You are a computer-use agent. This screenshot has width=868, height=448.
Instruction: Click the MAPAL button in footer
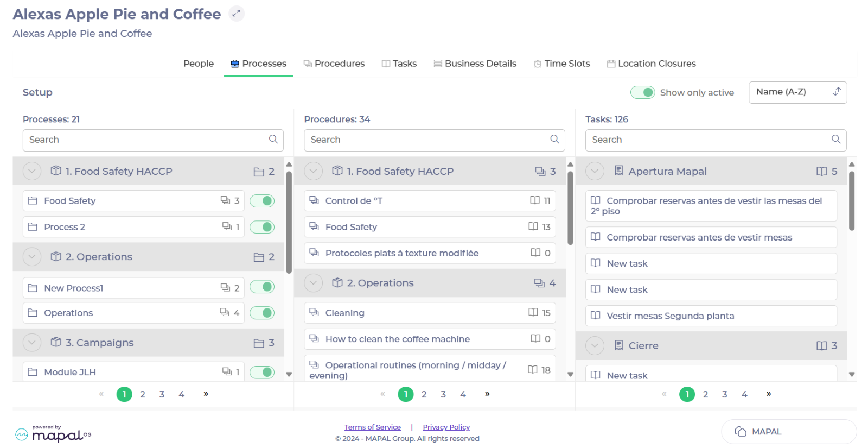(x=789, y=432)
